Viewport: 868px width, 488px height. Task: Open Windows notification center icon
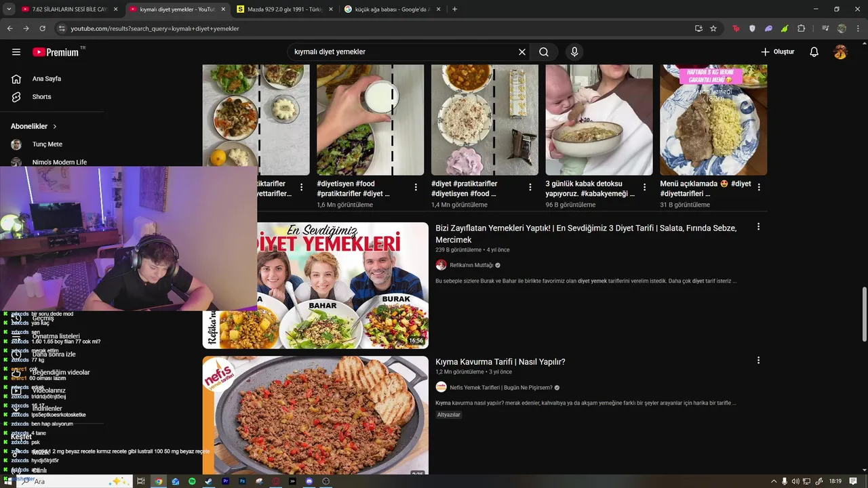pyautogui.click(x=853, y=481)
